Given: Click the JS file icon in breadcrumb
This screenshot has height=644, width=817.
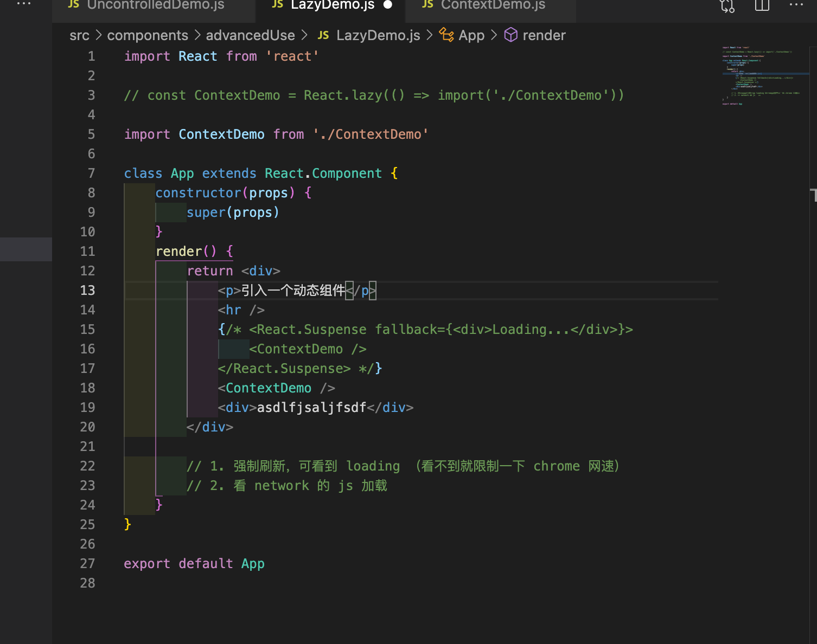Looking at the screenshot, I should 323,35.
